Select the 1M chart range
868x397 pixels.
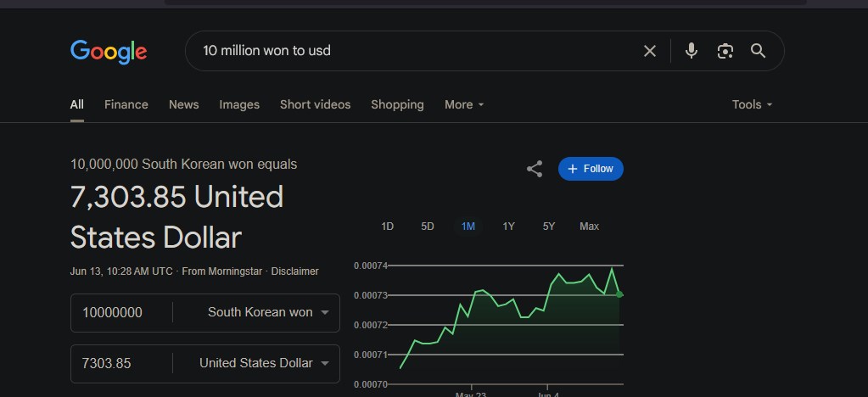coord(468,226)
